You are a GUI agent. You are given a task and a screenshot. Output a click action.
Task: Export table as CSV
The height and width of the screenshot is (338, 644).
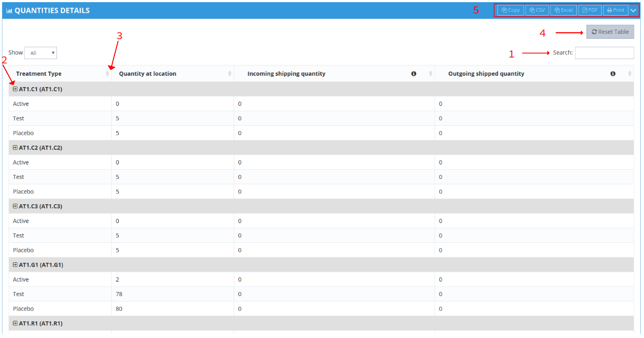[x=537, y=10]
